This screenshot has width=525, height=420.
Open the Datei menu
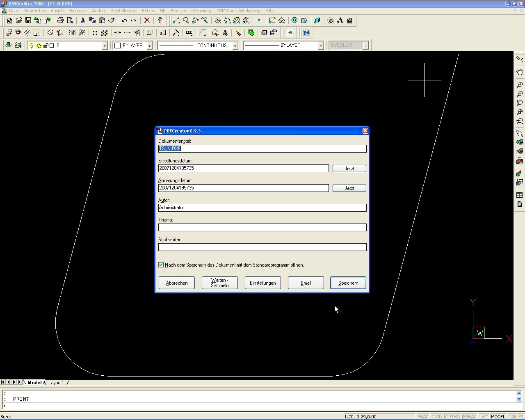[14, 11]
